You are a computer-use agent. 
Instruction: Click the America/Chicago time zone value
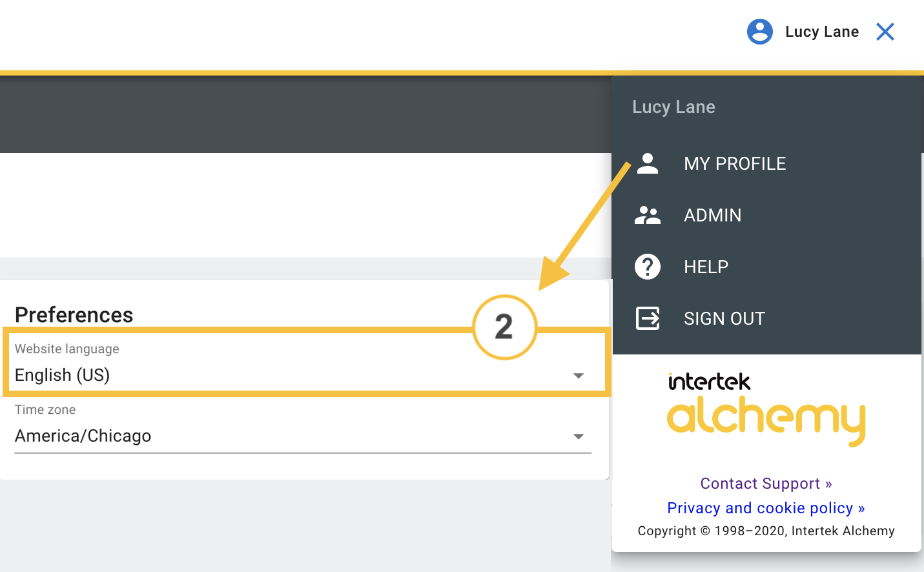(x=83, y=436)
